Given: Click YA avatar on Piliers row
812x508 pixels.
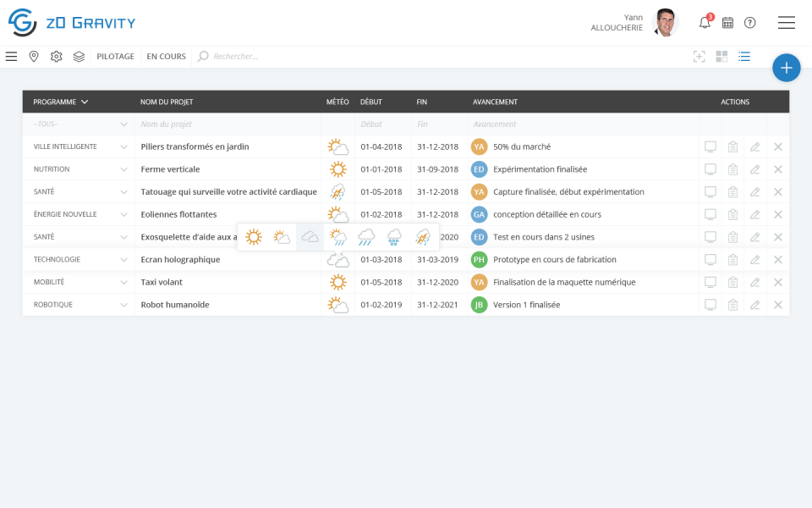Looking at the screenshot, I should [x=479, y=147].
